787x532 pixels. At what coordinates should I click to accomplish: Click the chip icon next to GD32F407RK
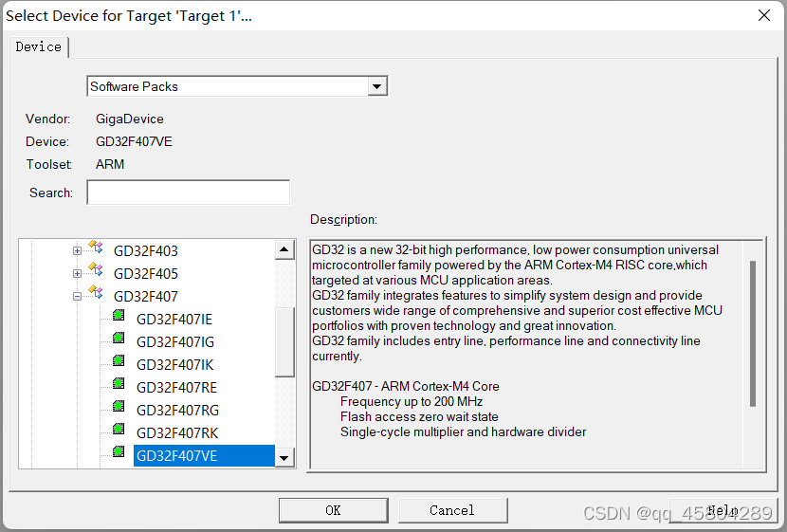[x=119, y=429]
